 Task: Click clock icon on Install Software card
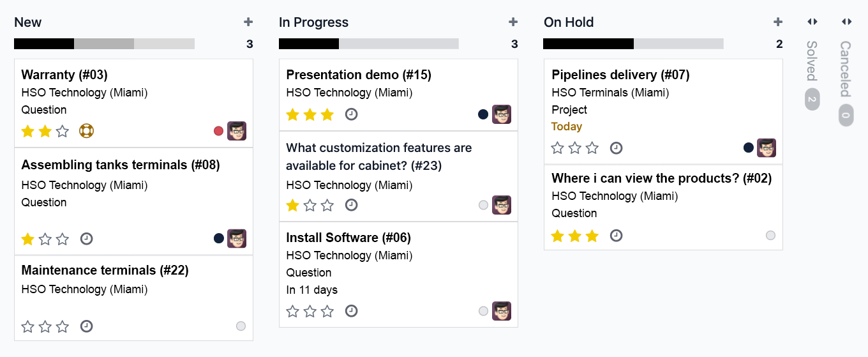351,311
